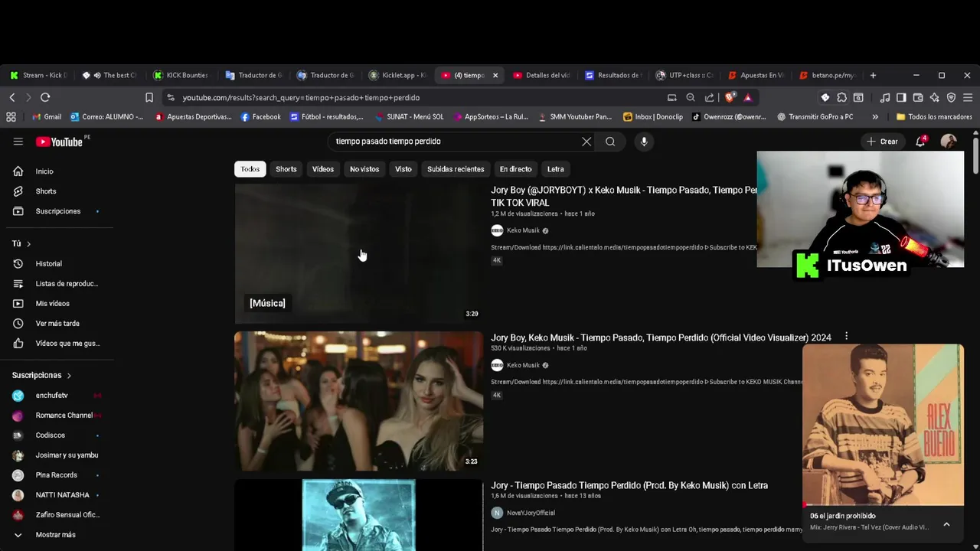Select the Visto filter chip
Image resolution: width=980 pixels, height=551 pixels.
click(403, 169)
